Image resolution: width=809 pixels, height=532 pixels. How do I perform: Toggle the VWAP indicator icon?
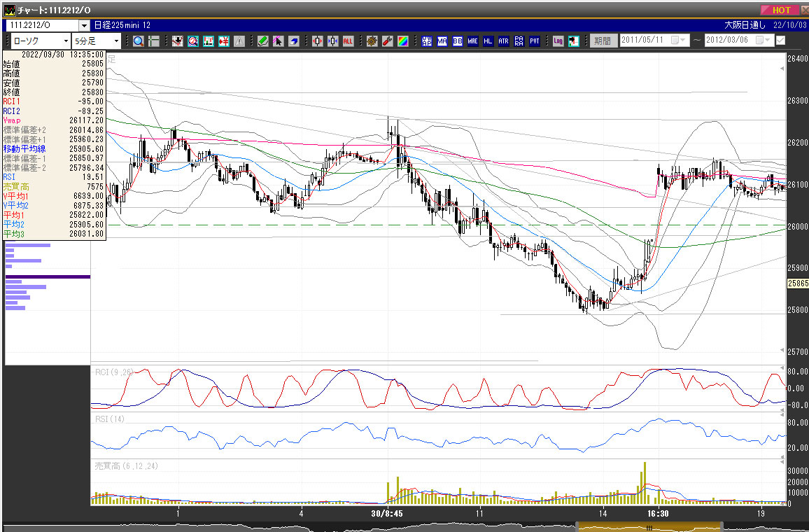(427, 41)
